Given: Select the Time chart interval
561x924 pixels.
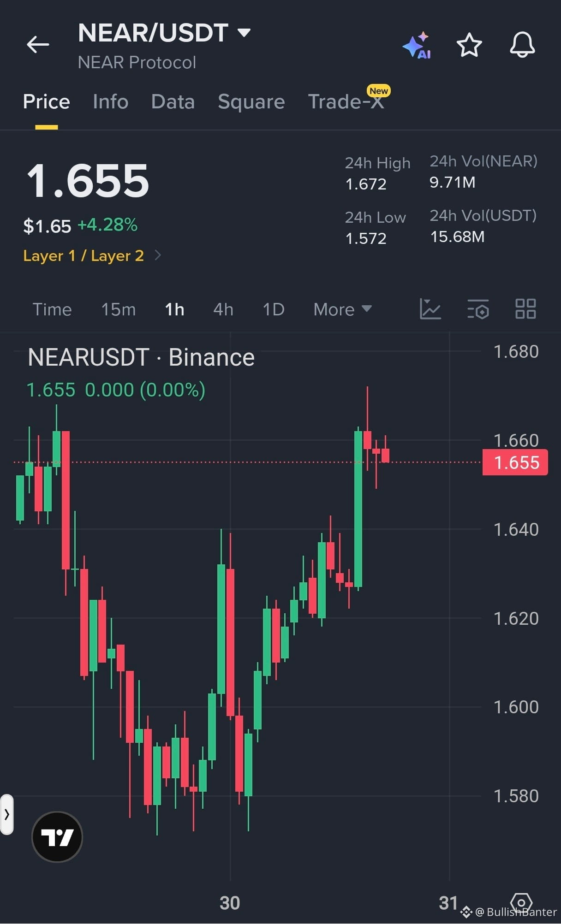Looking at the screenshot, I should coord(52,309).
